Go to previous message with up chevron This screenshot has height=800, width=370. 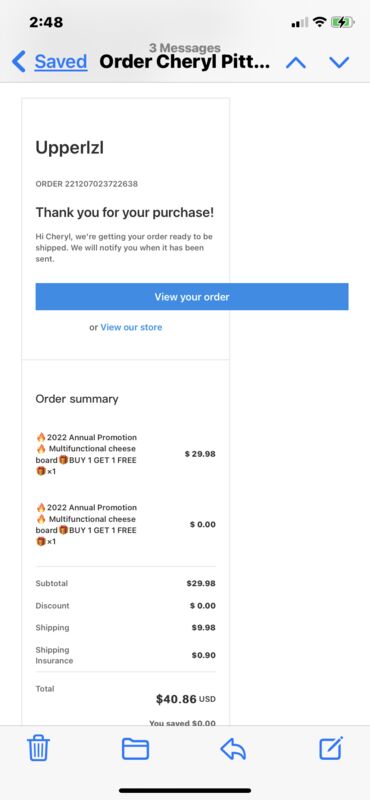(x=295, y=62)
